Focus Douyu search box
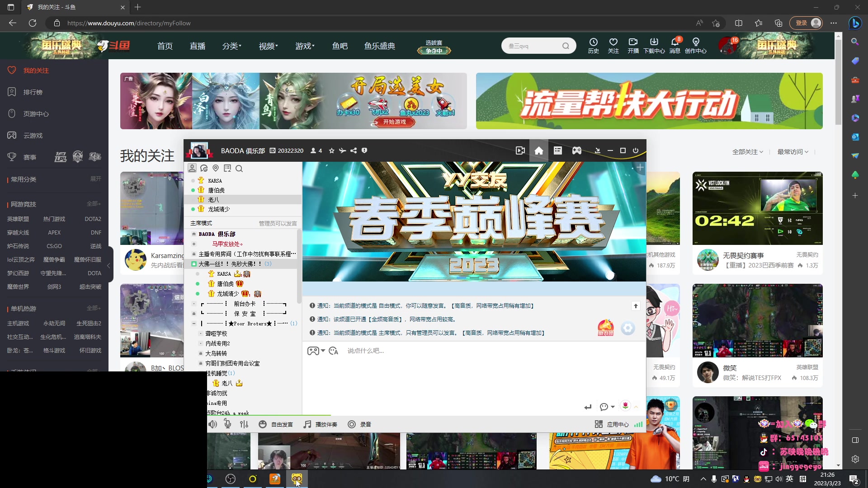The image size is (868, 488). (533, 46)
